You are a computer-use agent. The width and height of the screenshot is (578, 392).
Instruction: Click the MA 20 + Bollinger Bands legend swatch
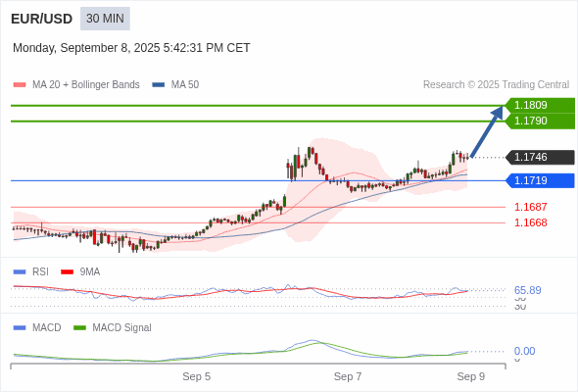coord(20,85)
